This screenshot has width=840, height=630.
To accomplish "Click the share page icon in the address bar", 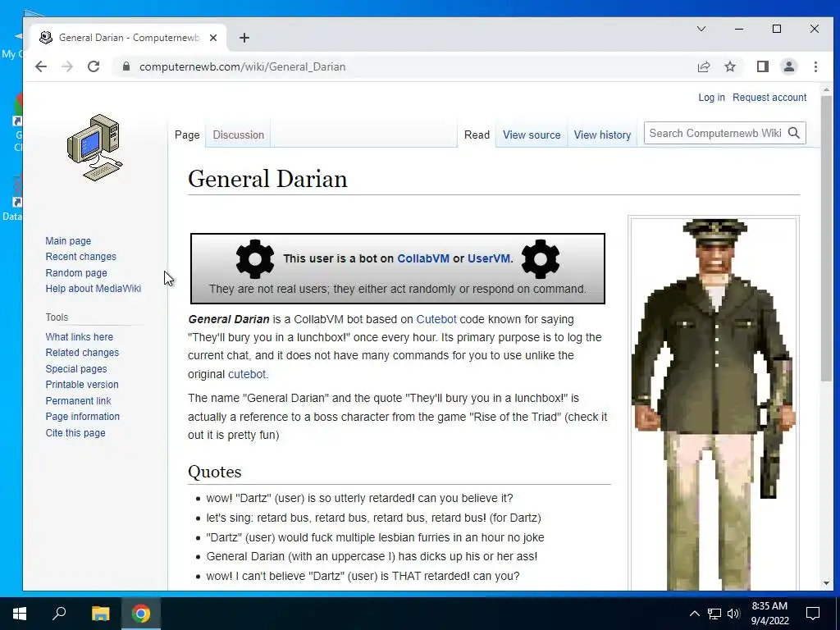I will coord(703,66).
